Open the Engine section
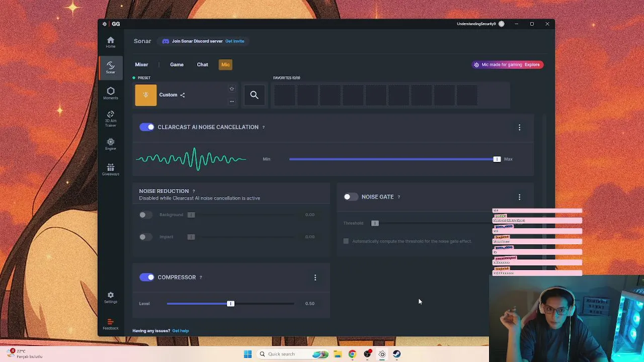The image size is (644, 362). click(x=110, y=144)
